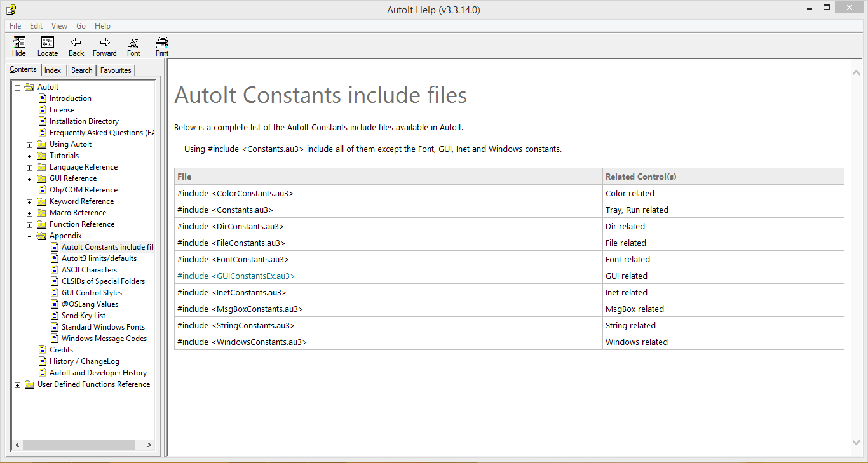The width and height of the screenshot is (868, 463).
Task: Click the Installation Directory page icon
Action: tap(43, 121)
